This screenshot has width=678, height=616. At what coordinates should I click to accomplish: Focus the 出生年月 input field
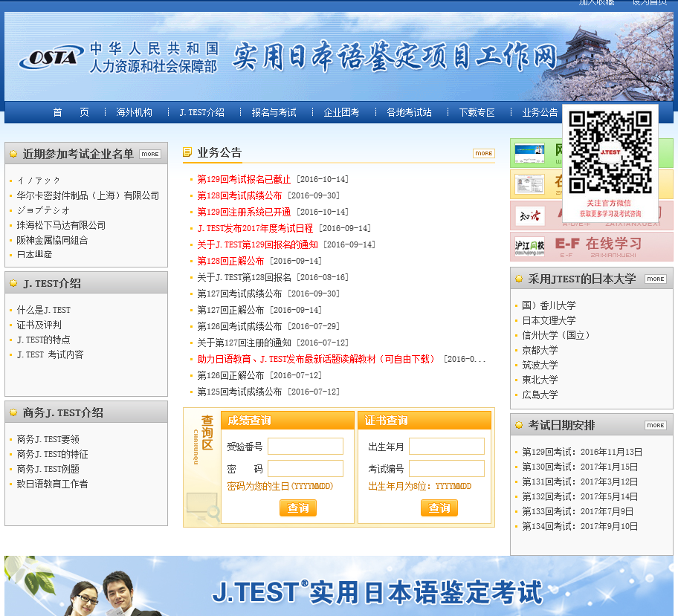pyautogui.click(x=447, y=447)
